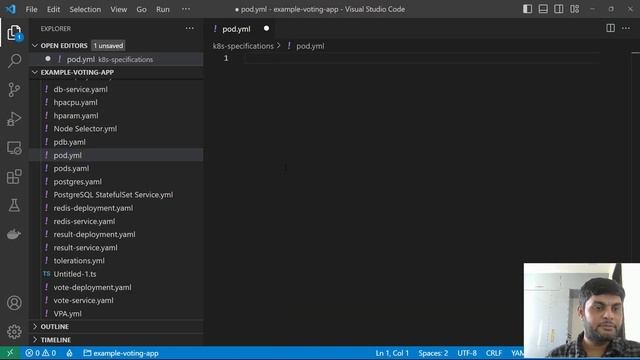Viewport: 640px width, 360px height.
Task: Open vote-deployment.yaml file
Action: (92, 287)
